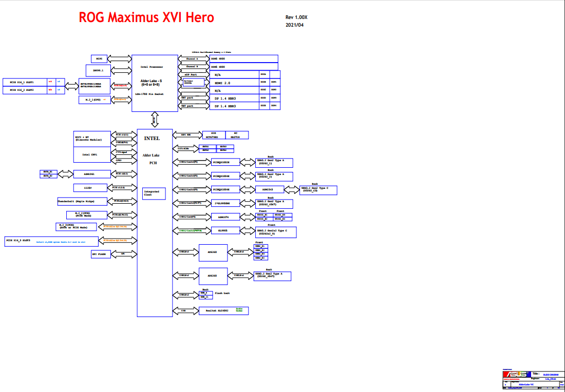Click the "Intel Processor" label

pos(152,67)
